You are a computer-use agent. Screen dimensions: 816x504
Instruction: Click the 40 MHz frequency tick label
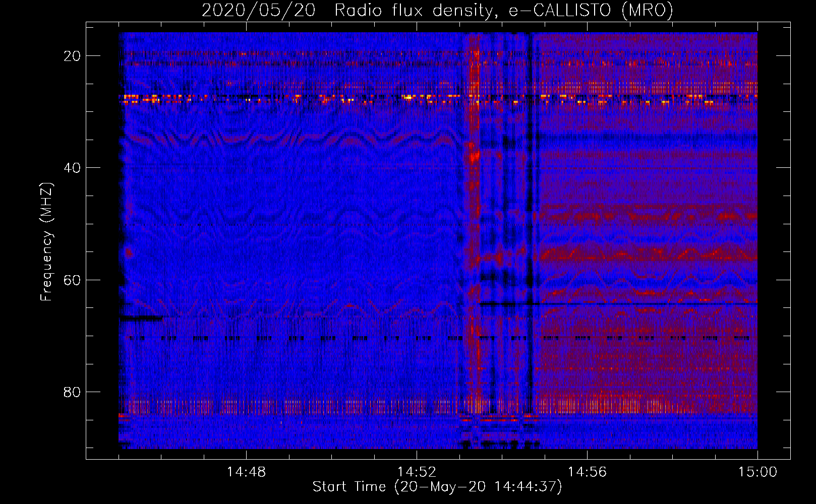[x=72, y=168]
